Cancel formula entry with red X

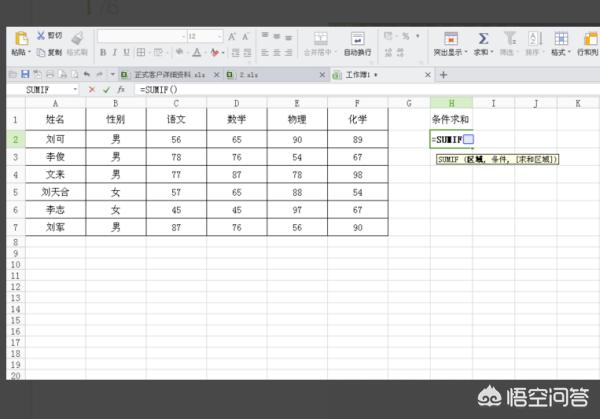pos(93,90)
